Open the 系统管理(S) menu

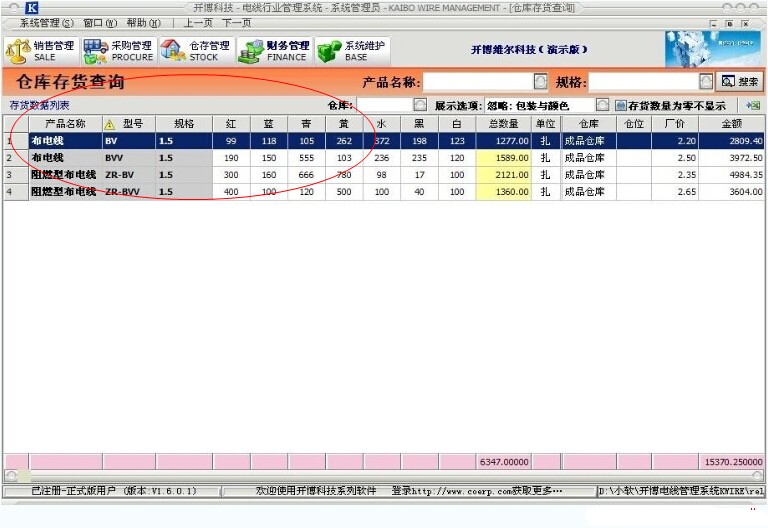click(46, 23)
